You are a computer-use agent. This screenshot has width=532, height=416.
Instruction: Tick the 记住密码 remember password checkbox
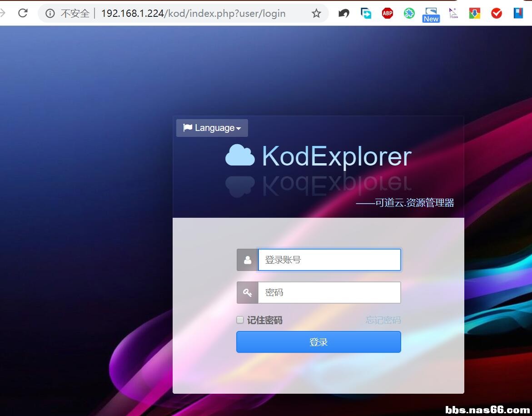pos(240,320)
